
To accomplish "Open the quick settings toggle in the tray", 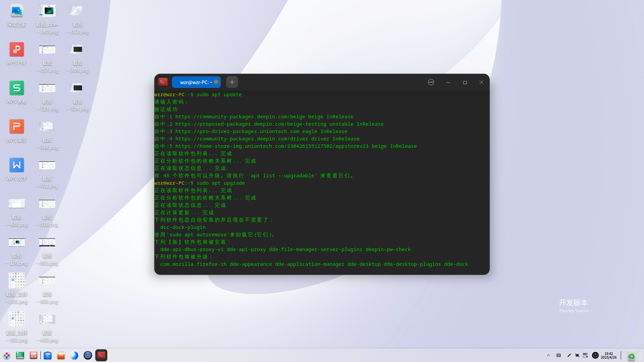I will (585, 355).
